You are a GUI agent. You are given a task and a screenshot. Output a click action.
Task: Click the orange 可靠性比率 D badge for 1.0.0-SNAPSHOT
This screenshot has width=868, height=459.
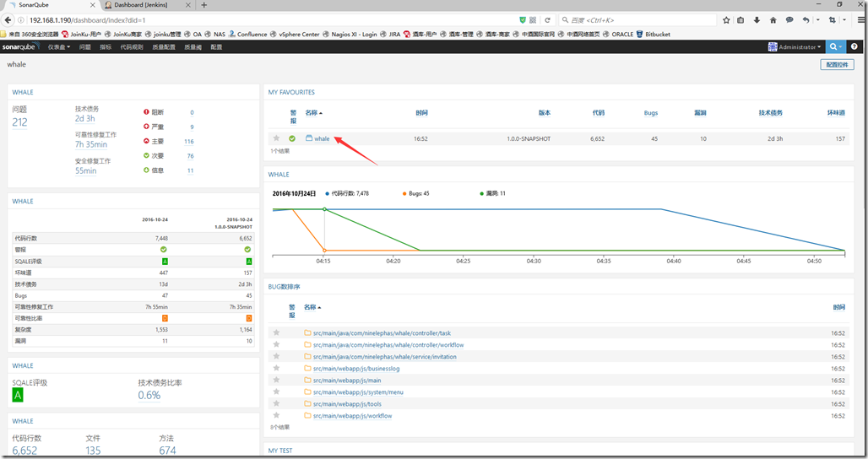pyautogui.click(x=249, y=318)
